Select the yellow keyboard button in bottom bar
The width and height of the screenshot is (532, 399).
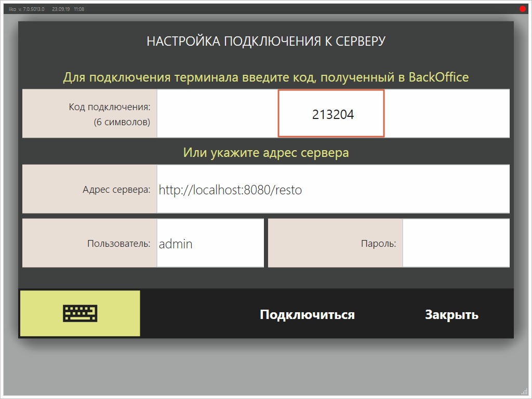click(x=79, y=313)
